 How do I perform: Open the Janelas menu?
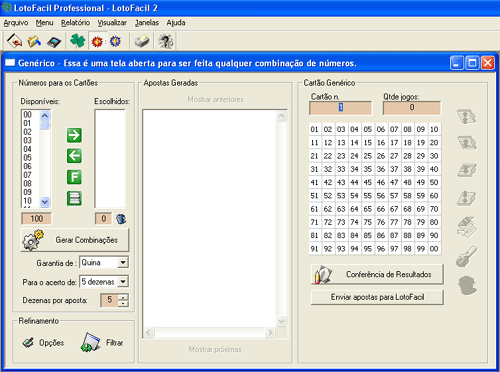tap(147, 23)
